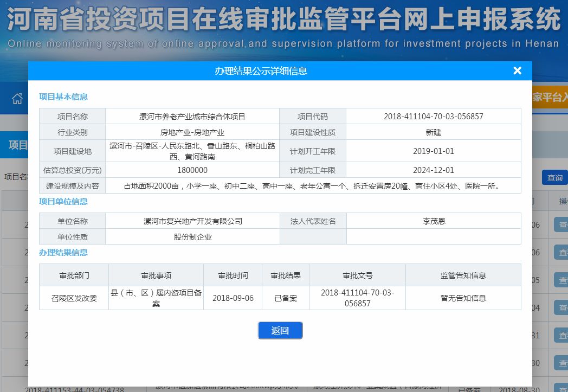Select the department 召陵区发改委
Screen dimensions: 568x392
pyautogui.click(x=74, y=298)
